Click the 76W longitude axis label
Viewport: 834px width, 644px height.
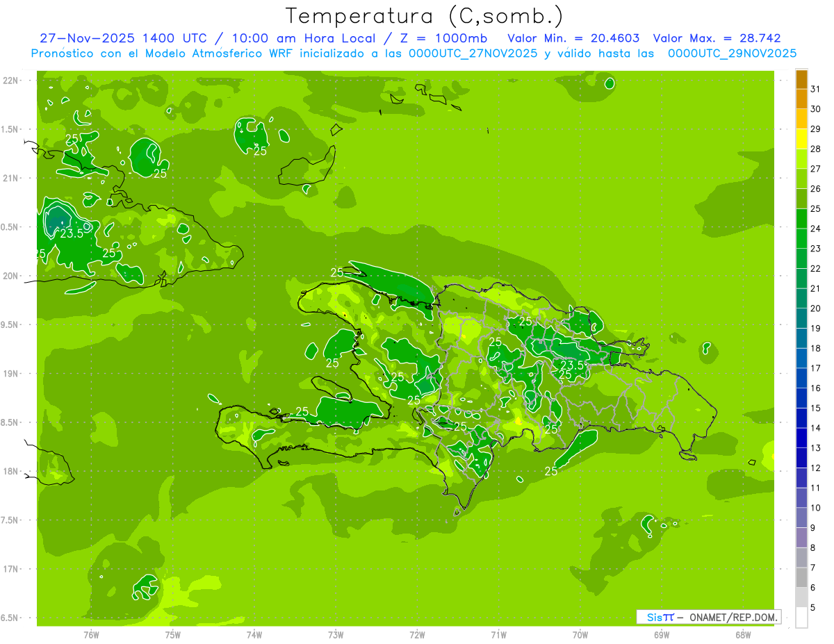point(91,634)
